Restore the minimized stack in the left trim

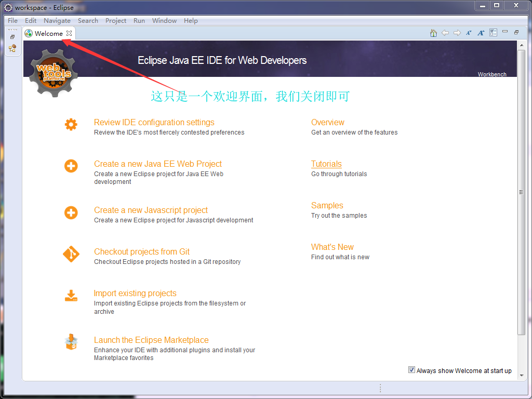tap(12, 37)
